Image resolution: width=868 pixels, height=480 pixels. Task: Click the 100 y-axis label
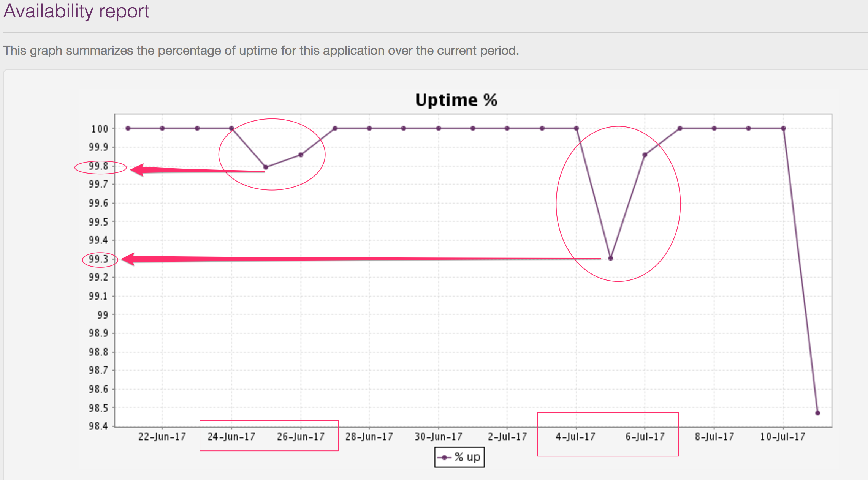coord(100,129)
